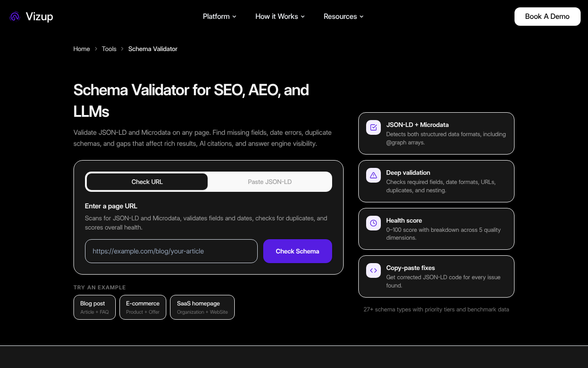Navigate to Home via the breadcrumb
Screen dimensions: 588x368
tap(81, 49)
